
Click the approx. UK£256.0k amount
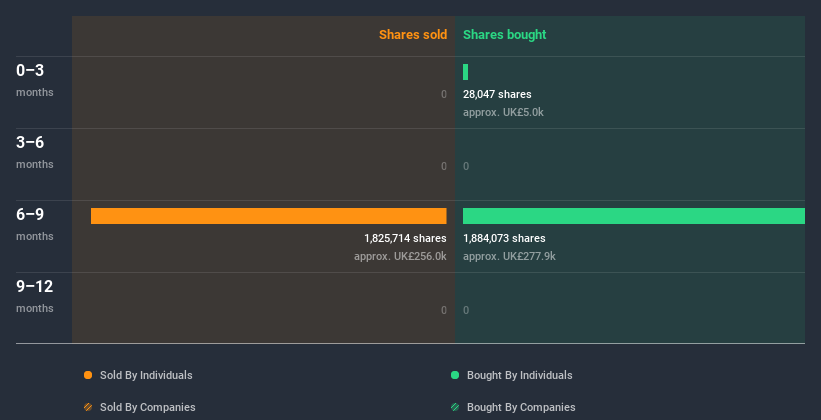pyautogui.click(x=400, y=256)
